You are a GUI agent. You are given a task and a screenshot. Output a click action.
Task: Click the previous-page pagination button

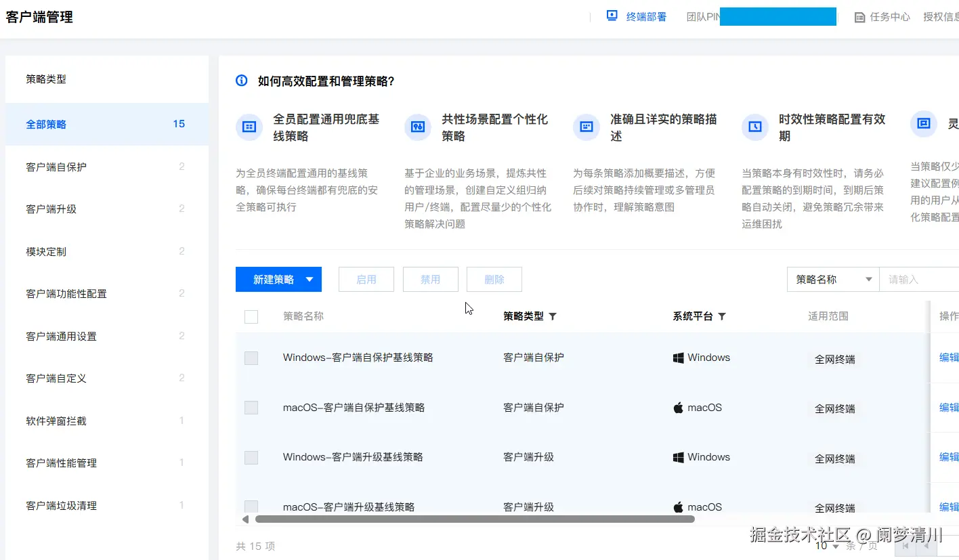pos(926,546)
